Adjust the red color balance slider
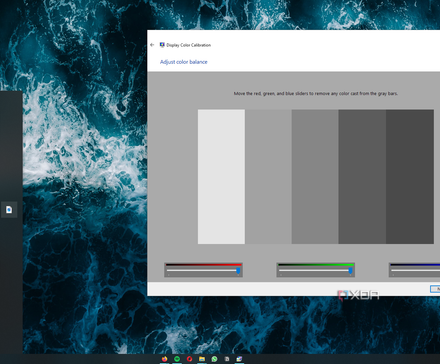 [238, 271]
